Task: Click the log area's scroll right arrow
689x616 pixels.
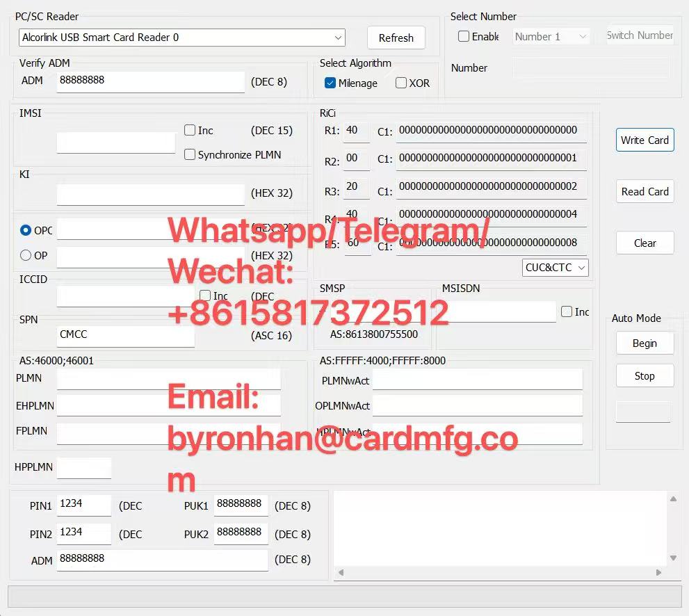Action: click(x=658, y=572)
